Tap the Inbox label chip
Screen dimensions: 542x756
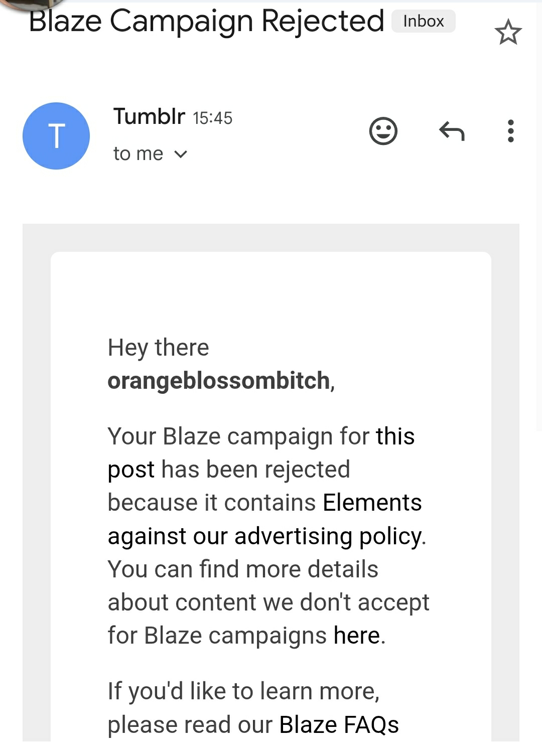click(x=423, y=22)
